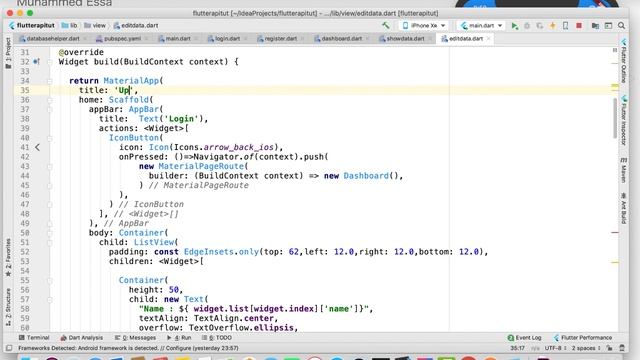Viewport: 640px width, 360px height.
Task: Open the Flutter Inspector side panel
Action: click(624, 120)
